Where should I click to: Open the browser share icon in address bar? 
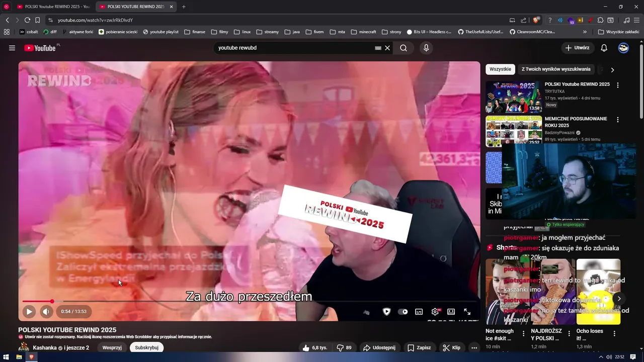(524, 20)
